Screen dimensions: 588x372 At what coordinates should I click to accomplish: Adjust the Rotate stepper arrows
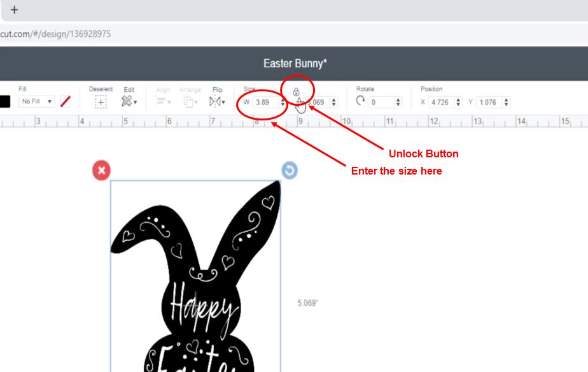coord(398,102)
